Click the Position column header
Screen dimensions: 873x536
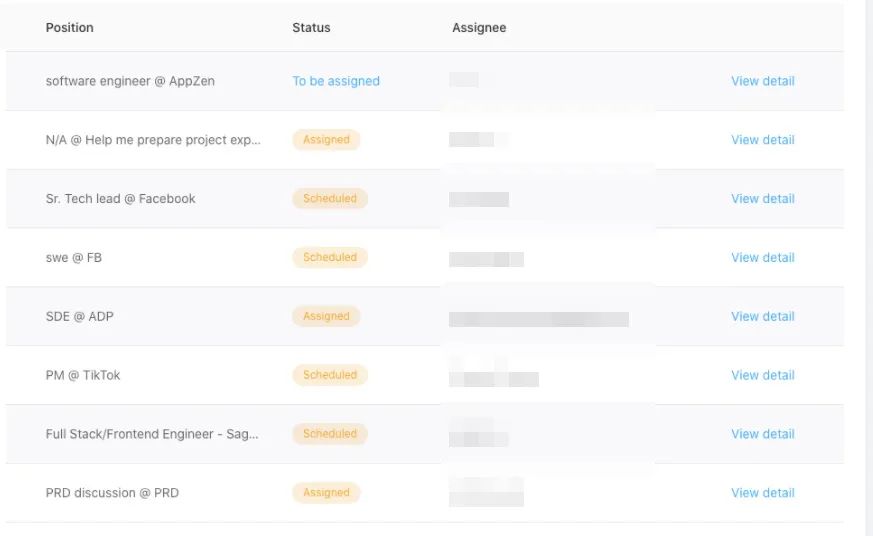pyautogui.click(x=70, y=28)
